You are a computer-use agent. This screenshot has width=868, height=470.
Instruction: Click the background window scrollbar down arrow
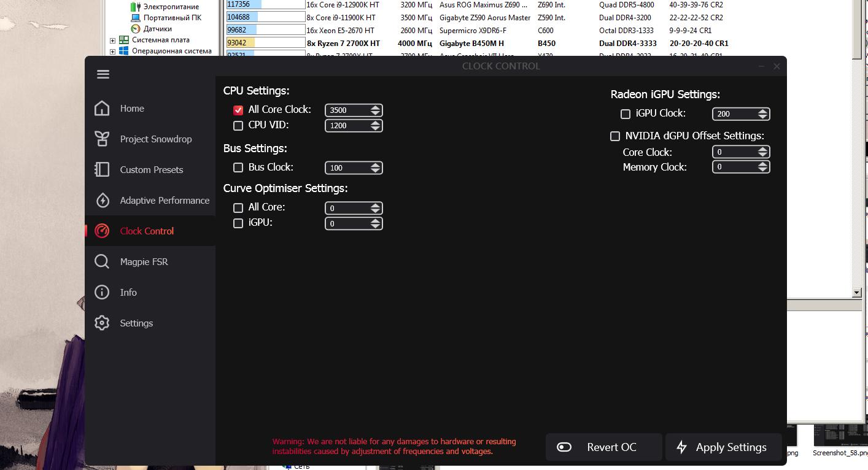coord(857,293)
